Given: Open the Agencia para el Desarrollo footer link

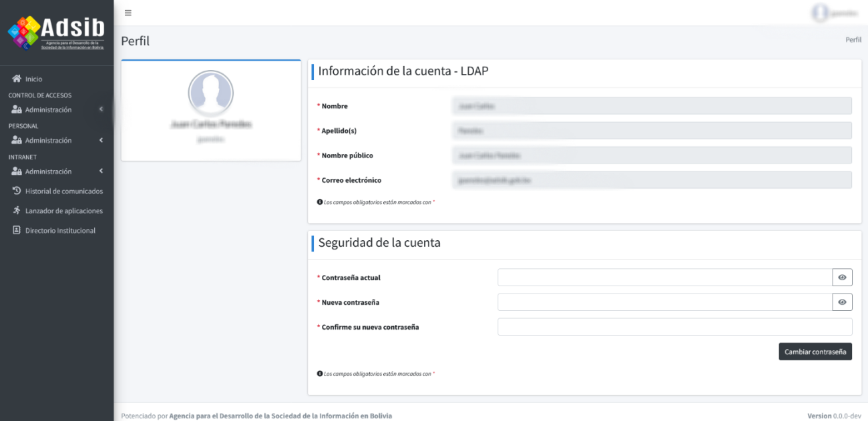Looking at the screenshot, I should [280, 416].
